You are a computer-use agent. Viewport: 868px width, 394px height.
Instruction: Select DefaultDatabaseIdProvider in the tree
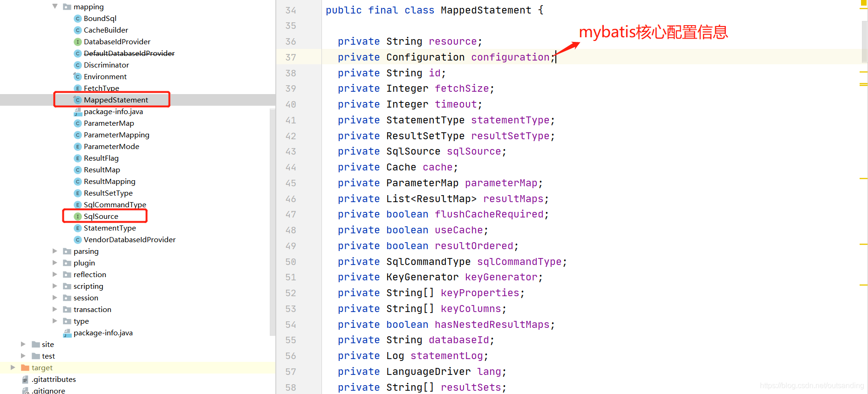(129, 54)
